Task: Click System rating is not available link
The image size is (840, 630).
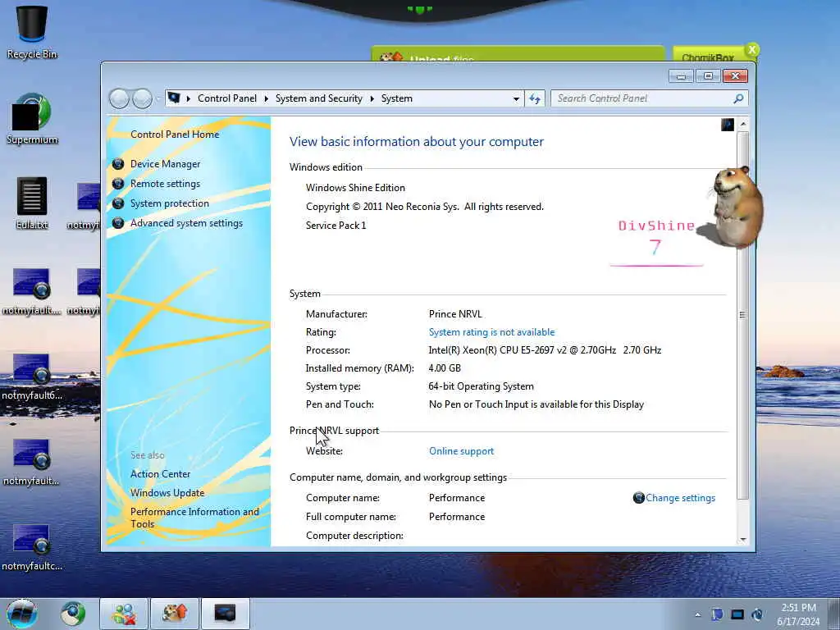Action: pos(491,332)
